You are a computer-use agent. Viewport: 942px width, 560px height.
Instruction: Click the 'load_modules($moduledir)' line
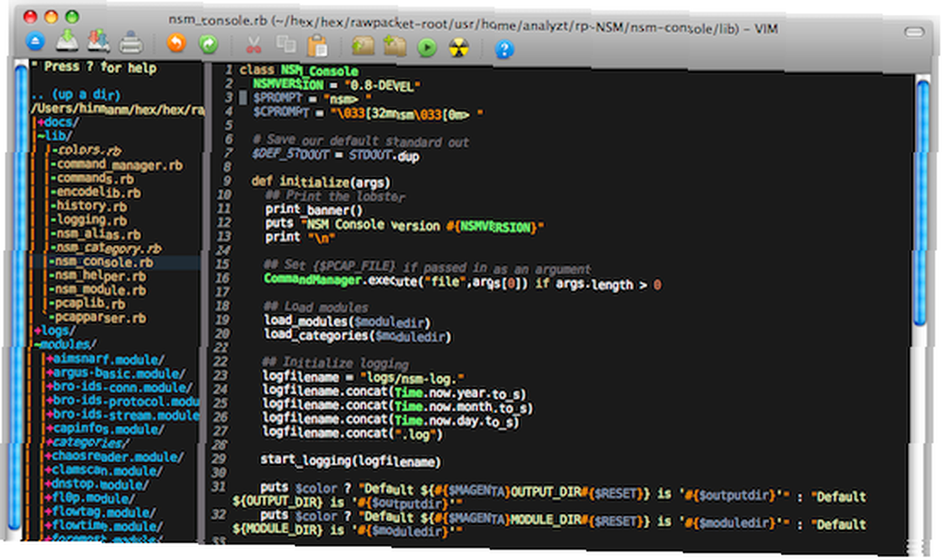348,322
